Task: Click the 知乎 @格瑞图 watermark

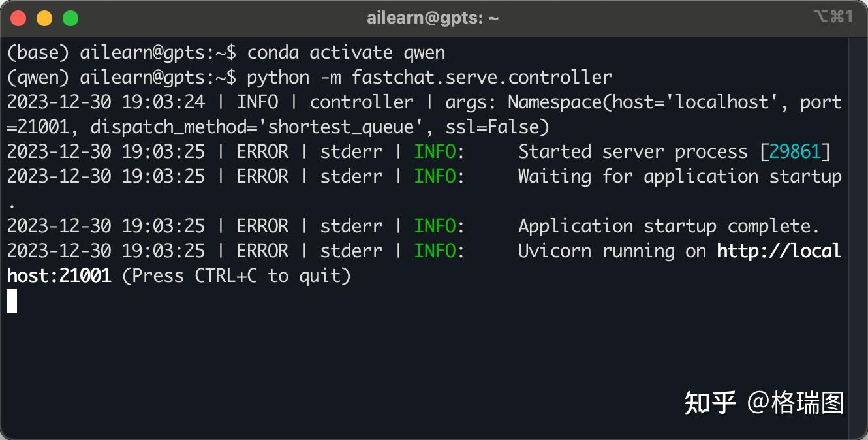Action: pos(764,403)
